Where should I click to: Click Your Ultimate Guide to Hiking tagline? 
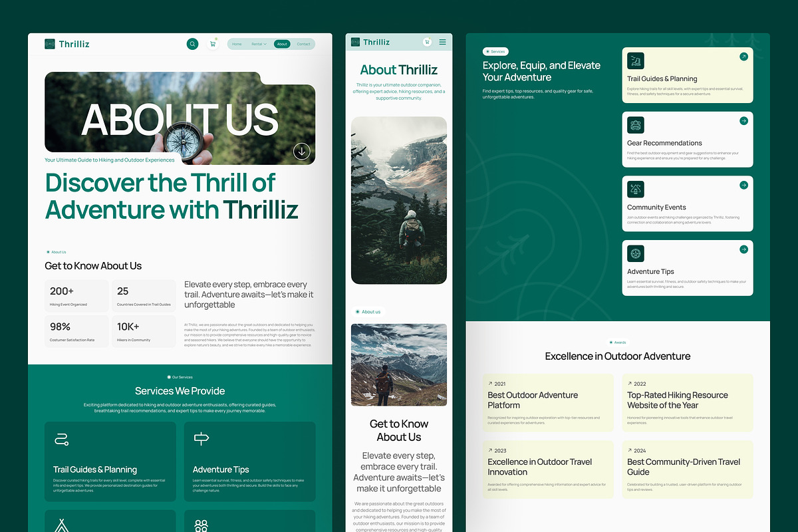[x=109, y=160]
